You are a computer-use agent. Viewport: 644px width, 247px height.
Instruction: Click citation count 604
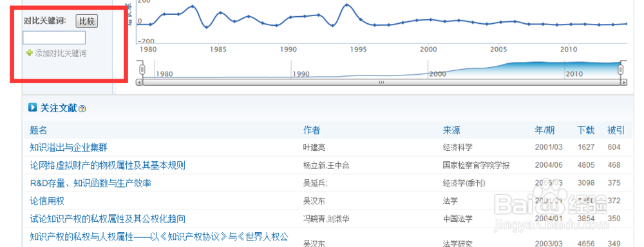coord(614,148)
